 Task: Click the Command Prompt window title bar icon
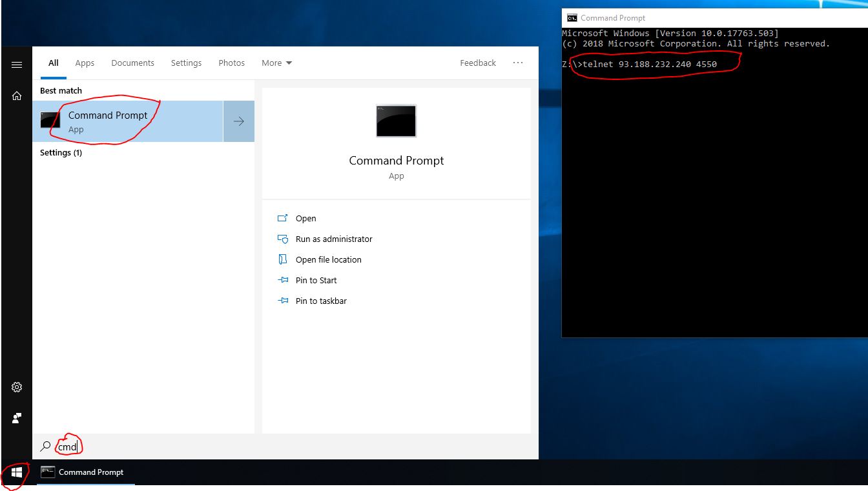click(x=572, y=18)
